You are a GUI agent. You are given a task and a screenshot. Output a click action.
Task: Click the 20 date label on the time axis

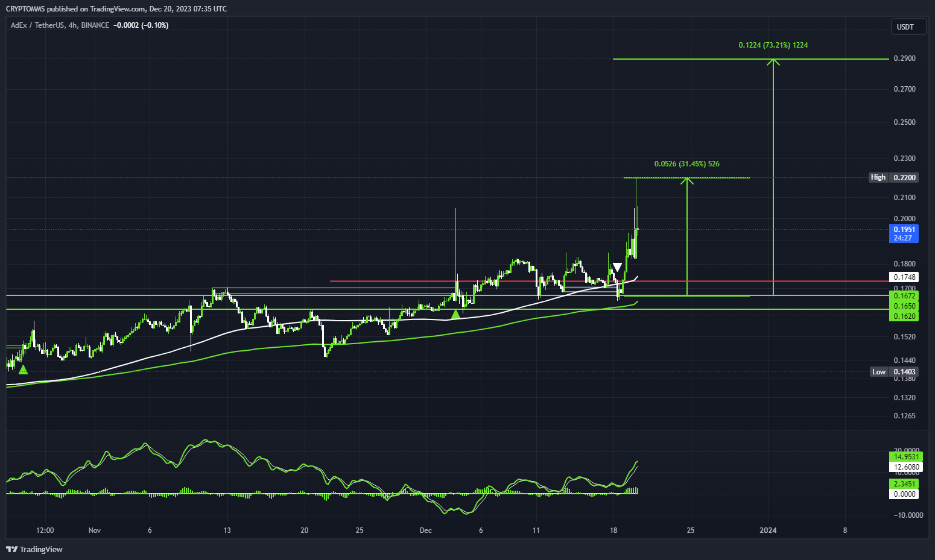(x=305, y=530)
